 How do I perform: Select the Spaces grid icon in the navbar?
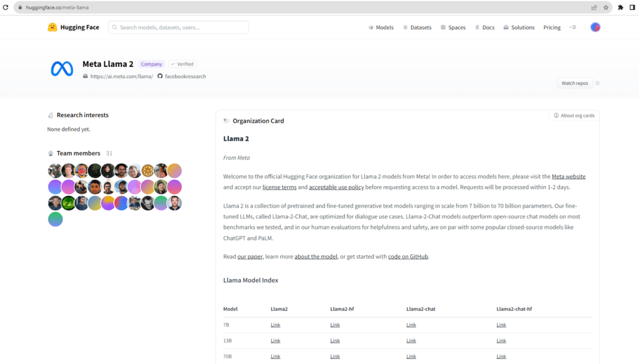(444, 27)
